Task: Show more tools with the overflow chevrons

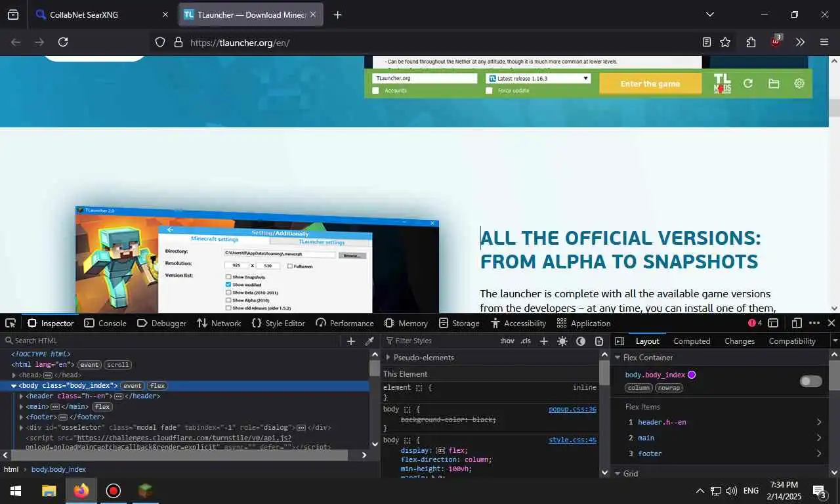Action: click(x=800, y=42)
